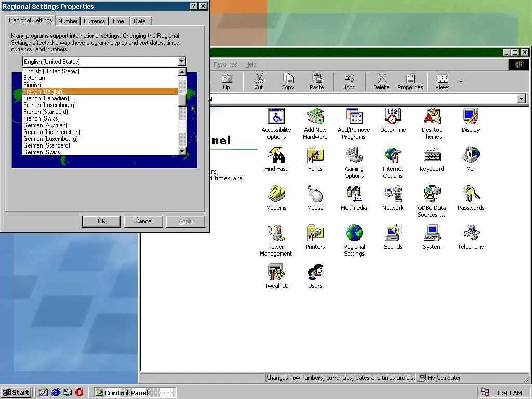Select German (Standard) in the list

[x=100, y=145]
